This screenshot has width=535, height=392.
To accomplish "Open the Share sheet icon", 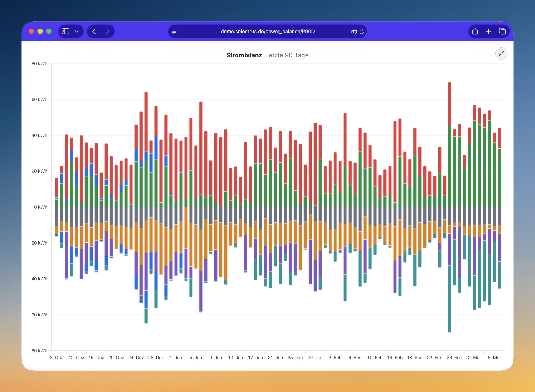I will tap(475, 31).
